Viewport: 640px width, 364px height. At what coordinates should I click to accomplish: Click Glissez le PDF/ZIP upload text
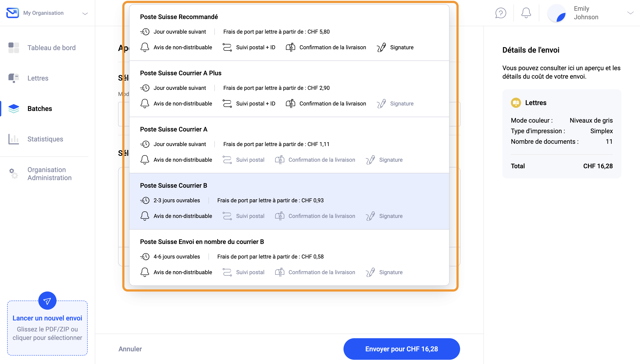pos(47,334)
